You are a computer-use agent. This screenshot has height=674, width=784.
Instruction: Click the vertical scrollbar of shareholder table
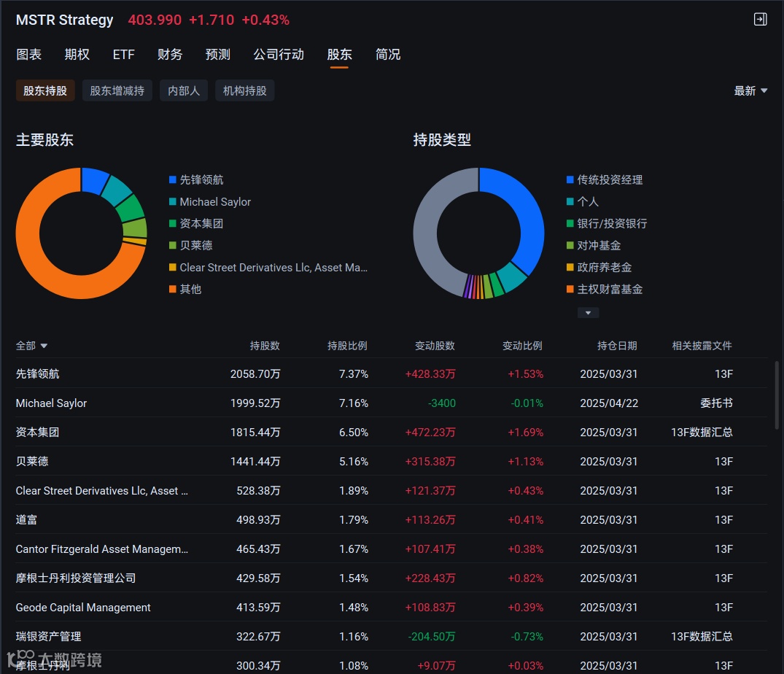777,395
